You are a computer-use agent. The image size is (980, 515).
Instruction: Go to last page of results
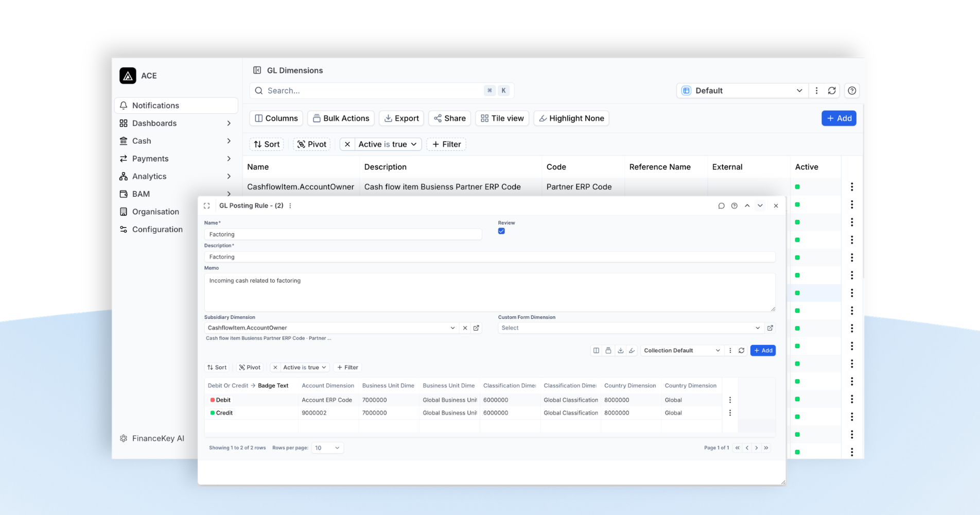pos(766,448)
